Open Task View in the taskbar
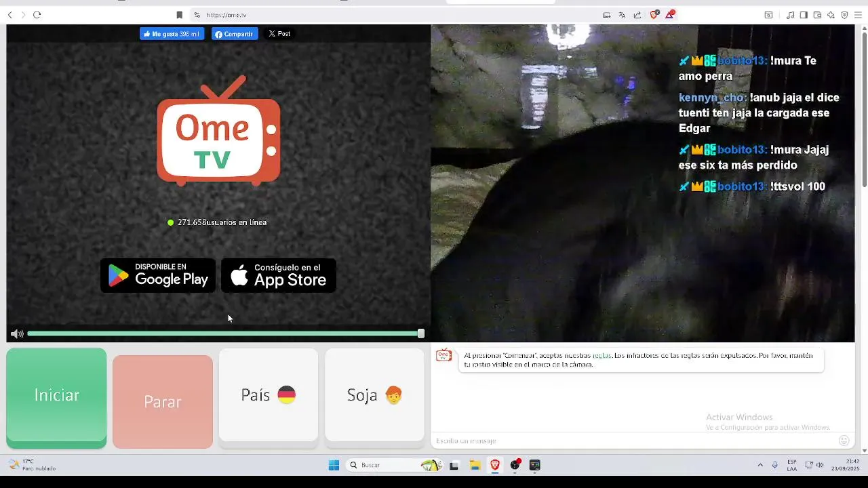Screen dimensions: 868x488 454,465
